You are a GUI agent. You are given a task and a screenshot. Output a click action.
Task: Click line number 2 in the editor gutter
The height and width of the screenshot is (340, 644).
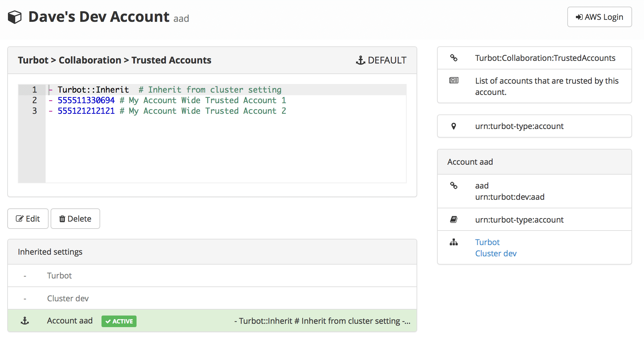[x=34, y=100]
